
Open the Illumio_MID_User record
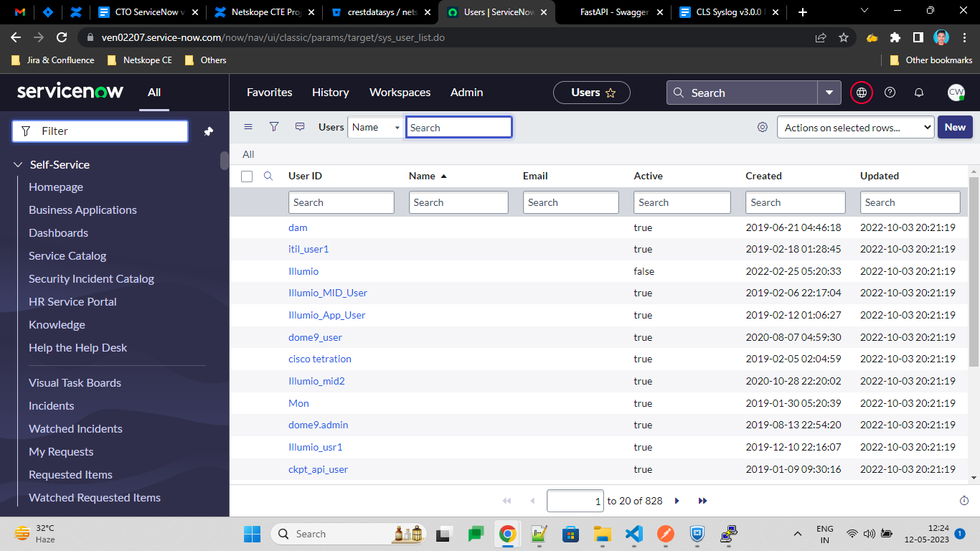click(x=328, y=293)
